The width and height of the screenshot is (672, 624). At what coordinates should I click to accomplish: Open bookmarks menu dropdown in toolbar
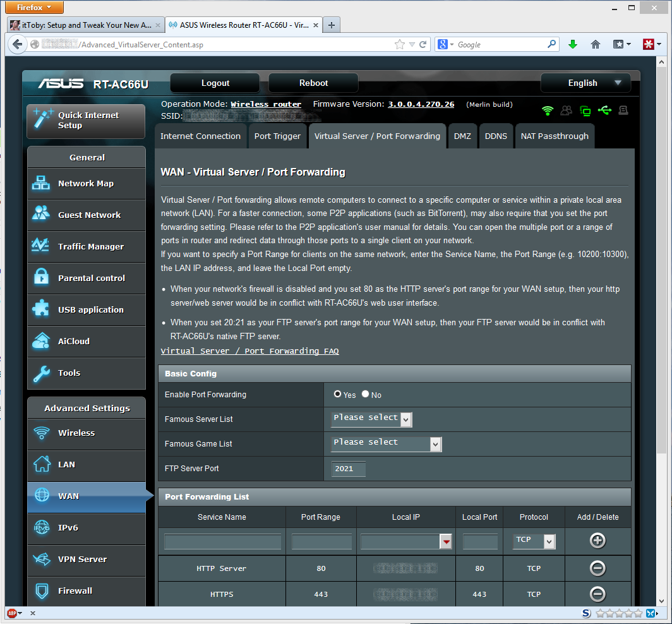tap(622, 44)
